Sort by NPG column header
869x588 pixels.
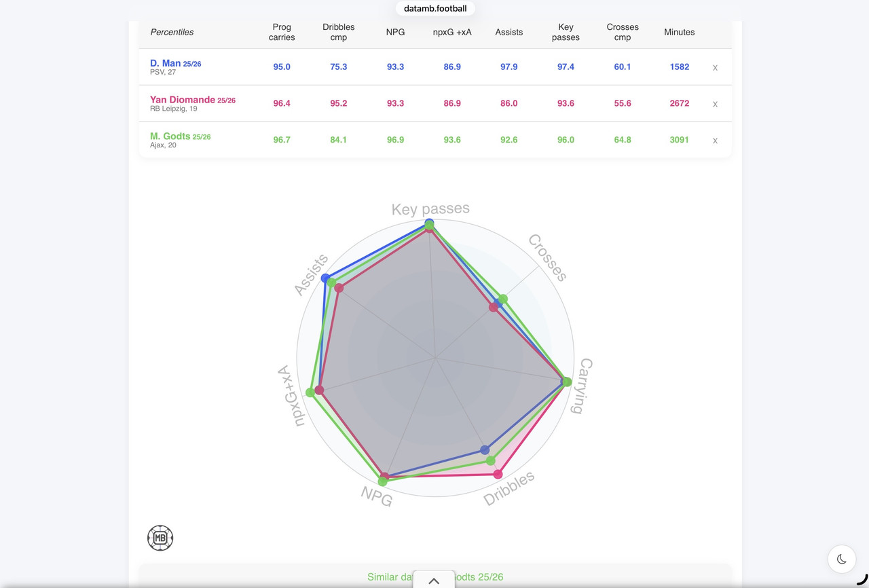coord(395,32)
